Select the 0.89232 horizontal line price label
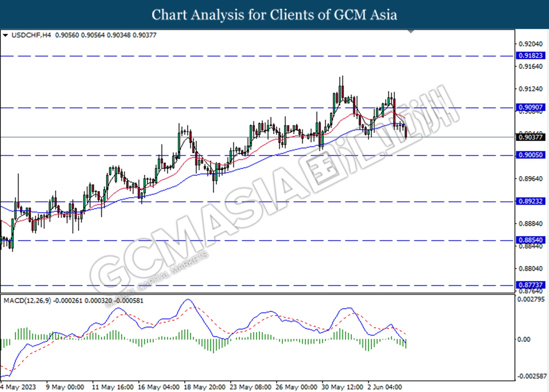The image size is (549, 392). [530, 201]
